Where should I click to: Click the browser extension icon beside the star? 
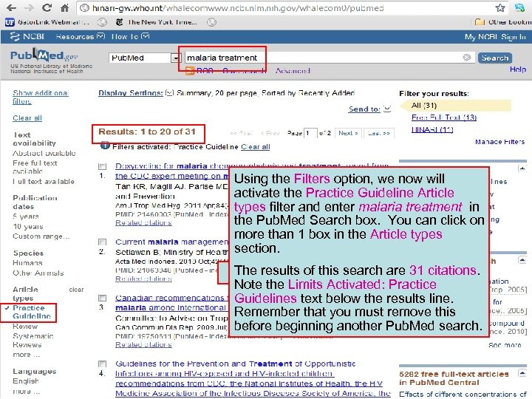pos(519,8)
